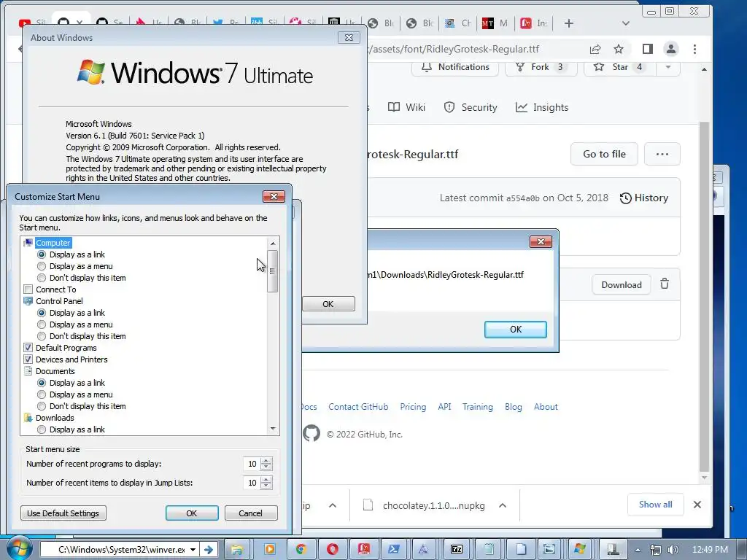The width and height of the screenshot is (747, 560).
Task: Open the Notepad taskbar icon
Action: (488, 549)
